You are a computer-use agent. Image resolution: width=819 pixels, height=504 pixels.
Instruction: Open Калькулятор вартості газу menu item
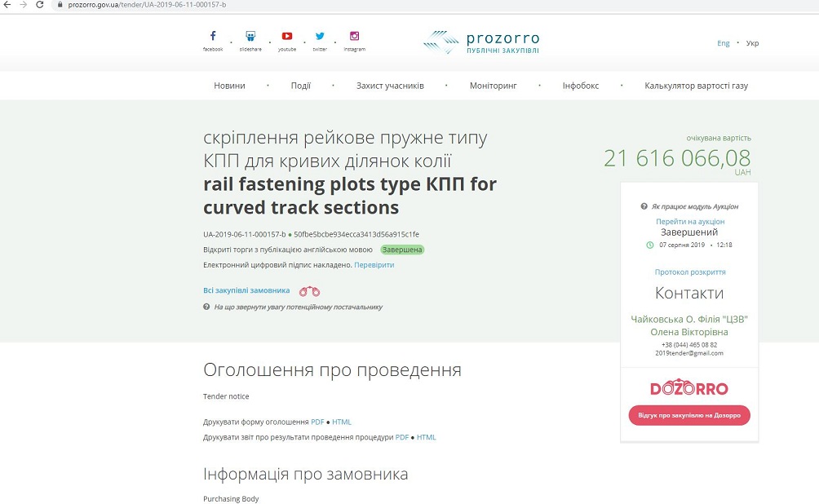coord(696,86)
